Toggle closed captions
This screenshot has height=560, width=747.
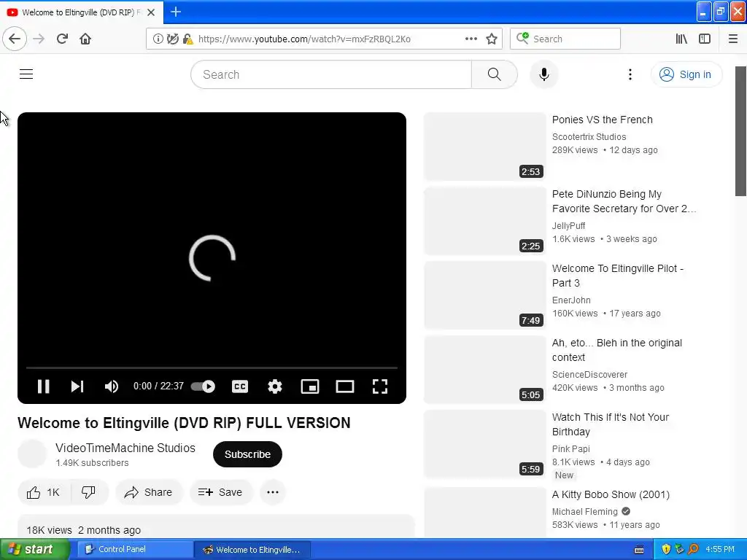click(239, 386)
